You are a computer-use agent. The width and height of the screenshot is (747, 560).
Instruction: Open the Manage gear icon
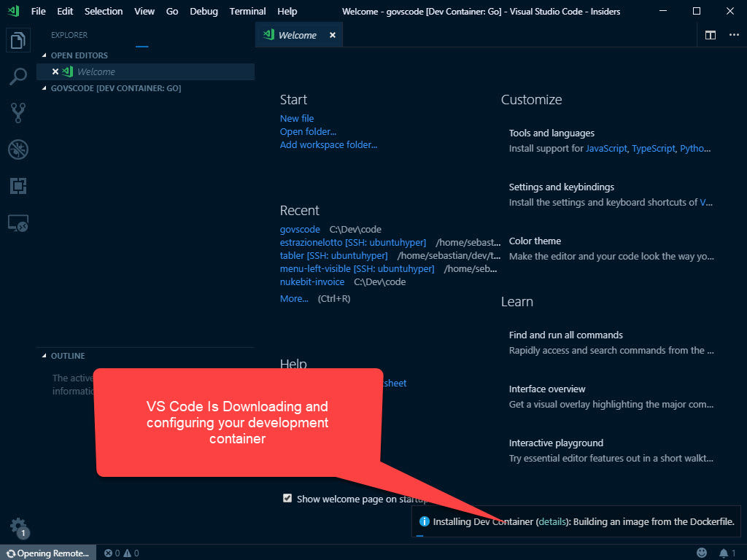18,527
